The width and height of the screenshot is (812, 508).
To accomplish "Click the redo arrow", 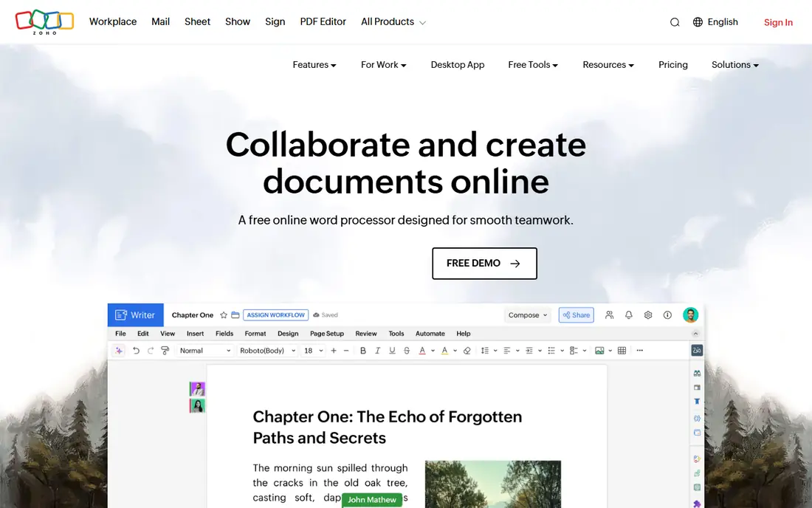I will tap(150, 351).
